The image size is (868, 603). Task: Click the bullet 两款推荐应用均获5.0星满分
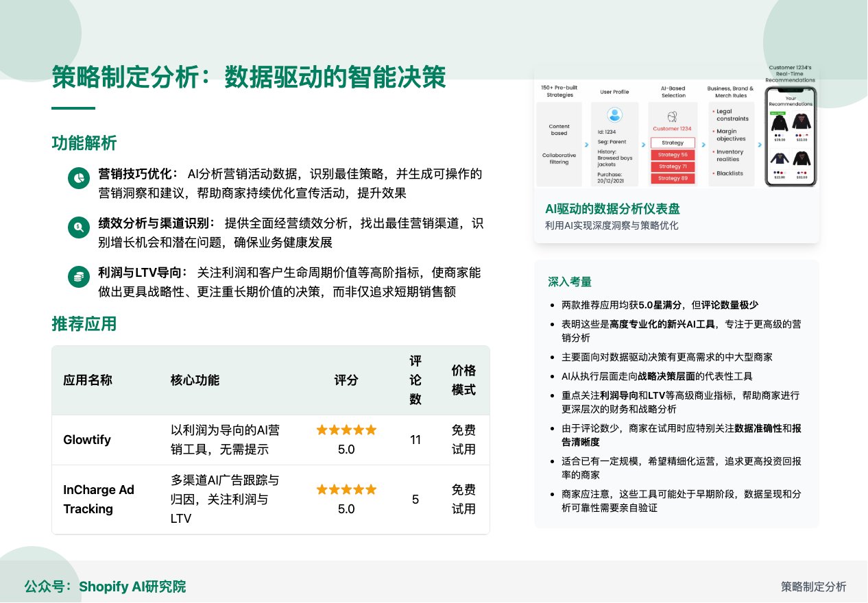click(660, 305)
